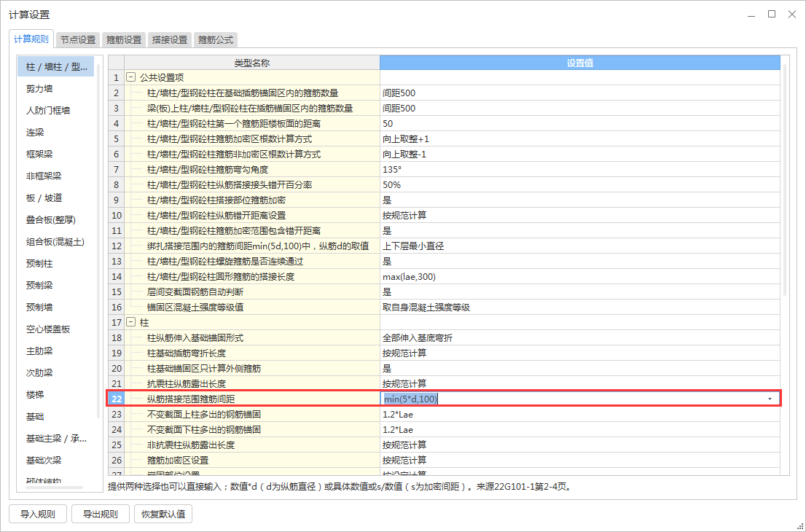
Task: Minimize the 计算设置 window
Action: click(752, 15)
